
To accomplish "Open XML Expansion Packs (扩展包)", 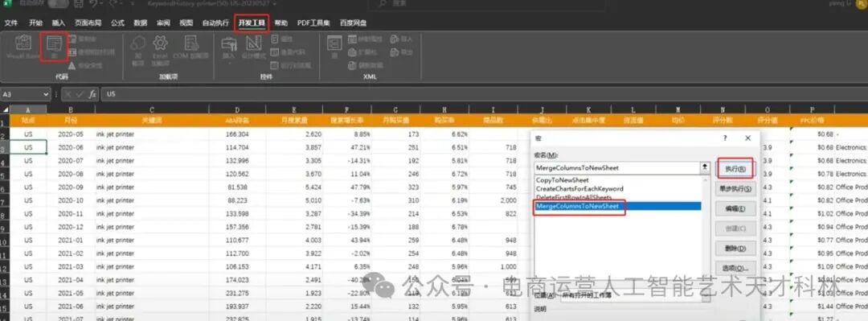I will (362, 52).
